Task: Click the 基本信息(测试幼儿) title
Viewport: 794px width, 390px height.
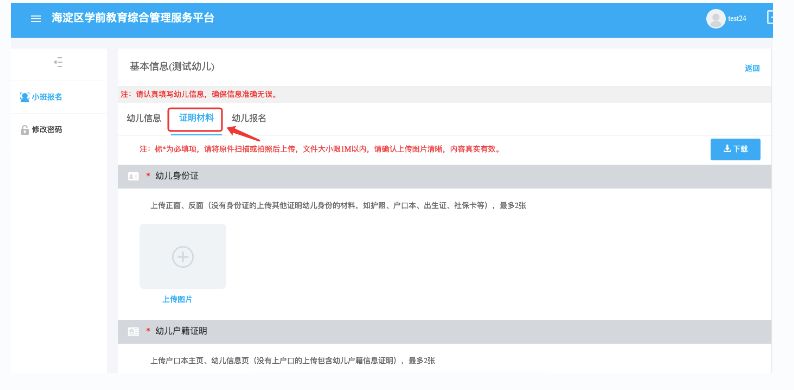Action: (172, 67)
